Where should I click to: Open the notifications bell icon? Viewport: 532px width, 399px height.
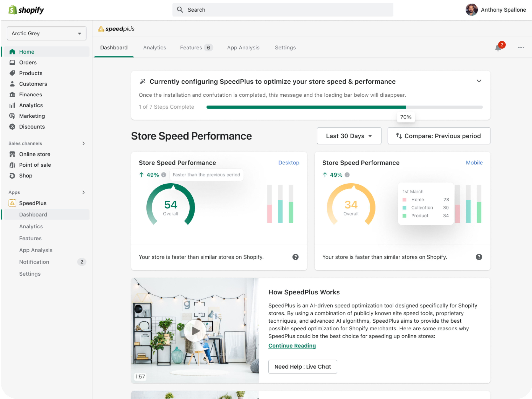tap(498, 48)
